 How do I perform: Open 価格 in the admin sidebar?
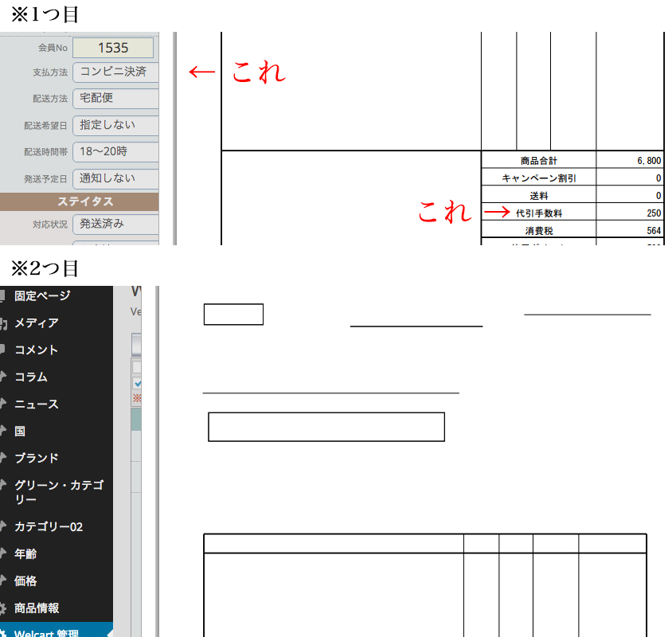[x=25, y=580]
